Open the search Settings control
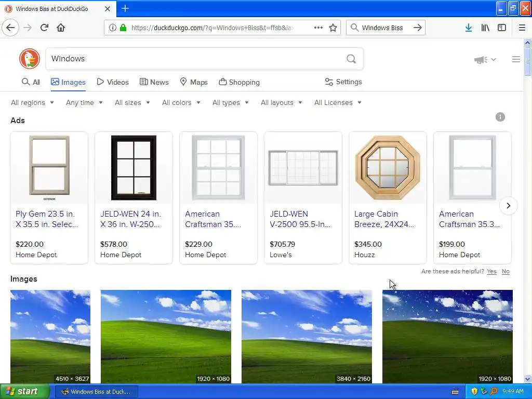The height and width of the screenshot is (399, 532). point(343,82)
